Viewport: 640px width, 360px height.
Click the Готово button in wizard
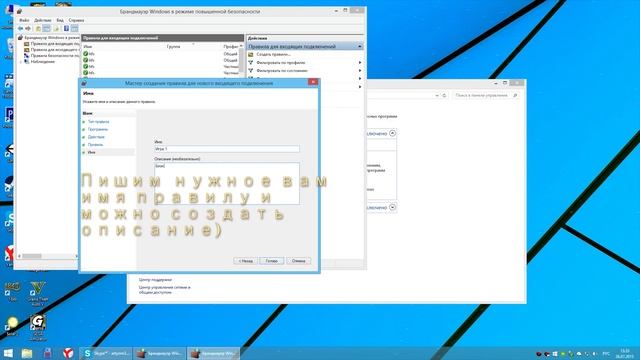coord(272,260)
